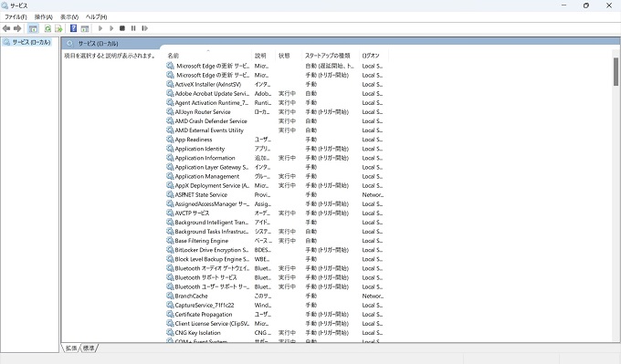Click the Forward arrow in the toolbar
Screen dimensions: 621x364
click(x=17, y=28)
